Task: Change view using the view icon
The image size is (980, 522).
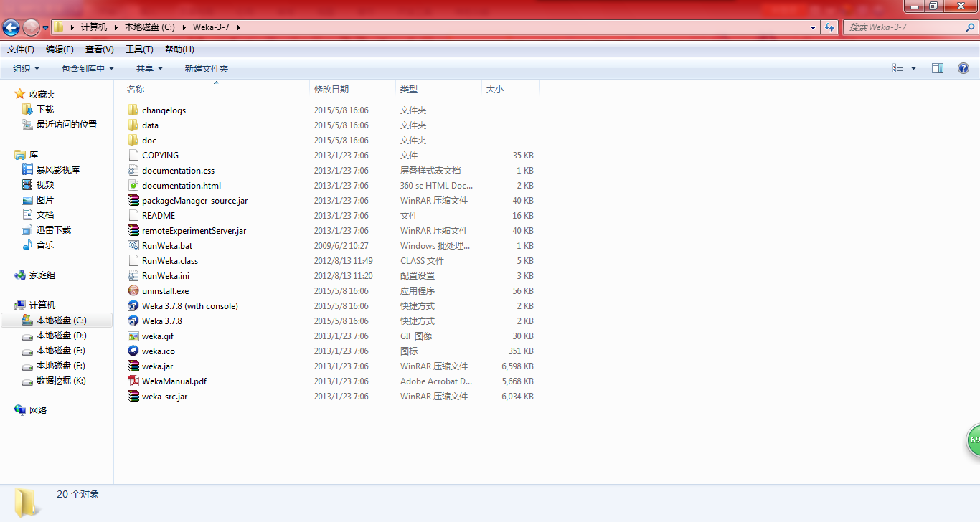Action: click(898, 68)
